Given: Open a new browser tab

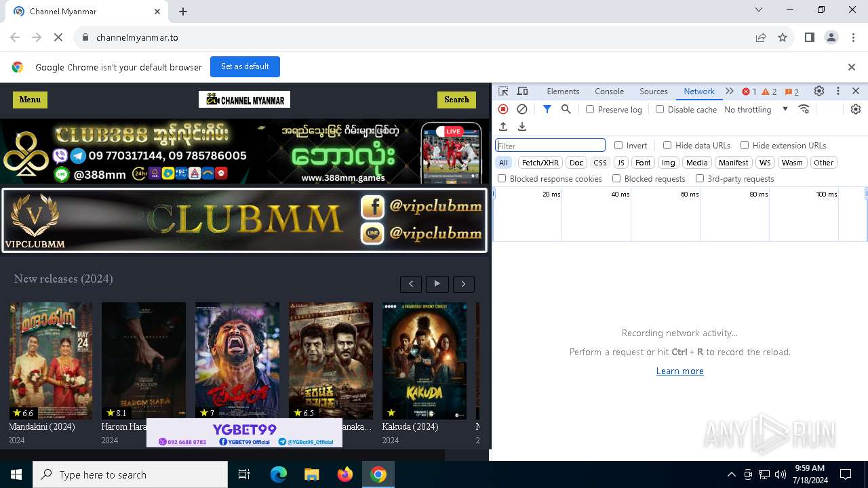Looking at the screenshot, I should pyautogui.click(x=183, y=12).
